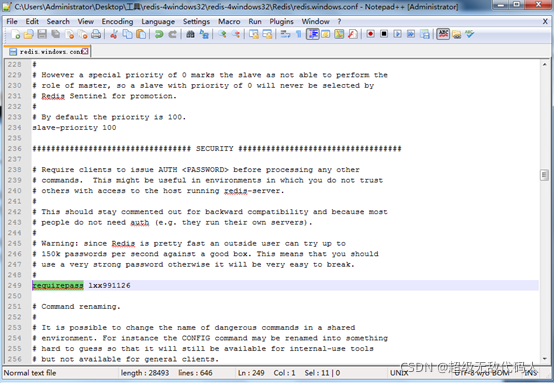Open the Plugins menu
The width and height of the screenshot is (554, 383).
[x=281, y=22]
